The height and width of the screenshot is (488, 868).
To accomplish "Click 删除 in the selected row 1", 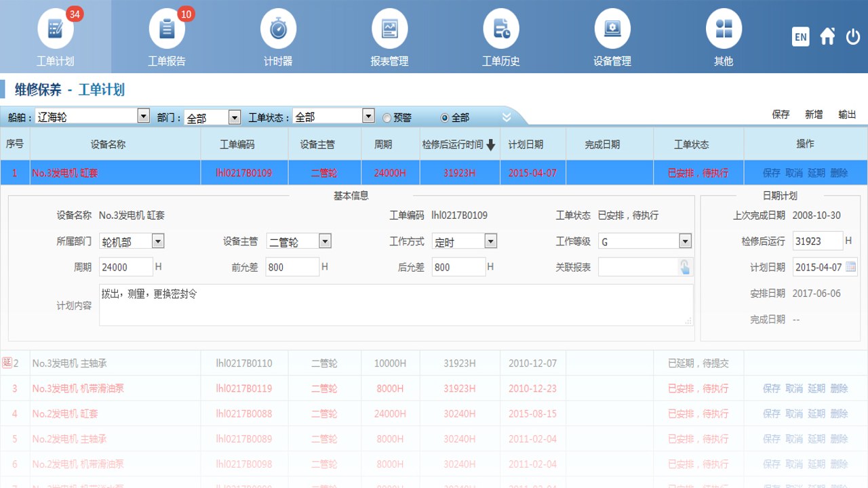I will 839,173.
